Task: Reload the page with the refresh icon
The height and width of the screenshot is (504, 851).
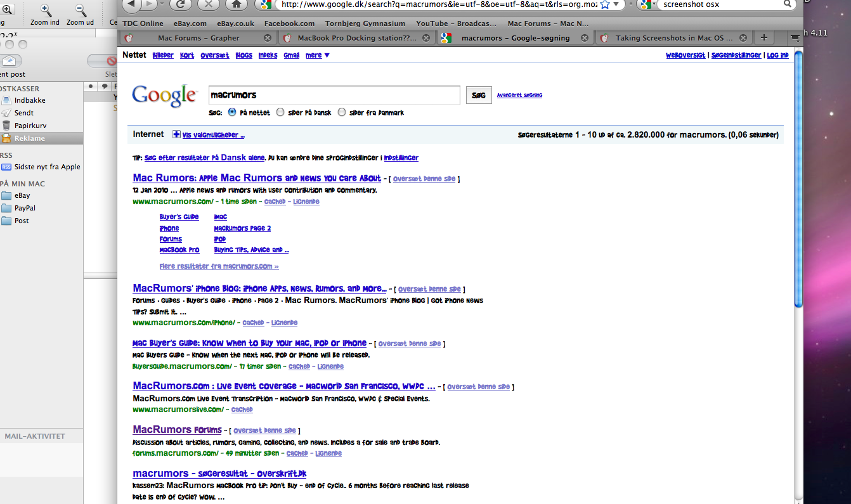Action: (181, 4)
